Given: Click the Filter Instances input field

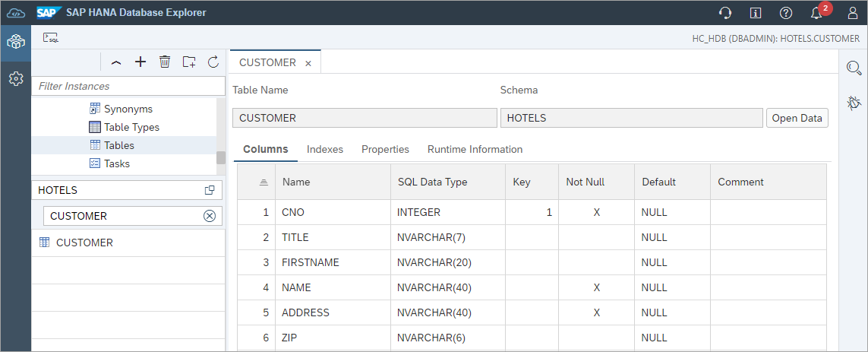Looking at the screenshot, I should coord(128,86).
